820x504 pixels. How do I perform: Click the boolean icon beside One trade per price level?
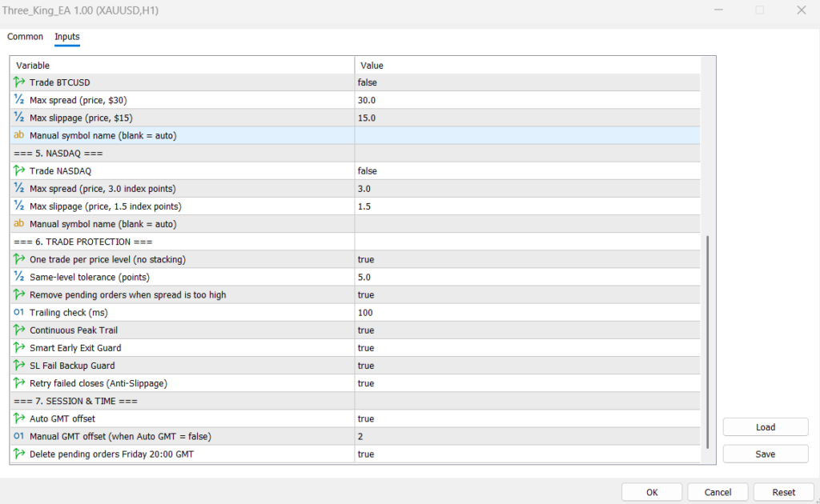coord(19,259)
